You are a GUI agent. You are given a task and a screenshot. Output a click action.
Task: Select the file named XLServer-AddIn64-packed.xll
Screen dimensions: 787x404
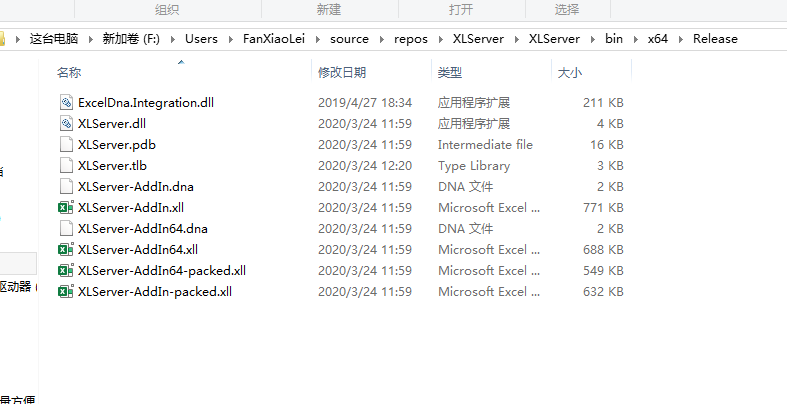click(162, 271)
